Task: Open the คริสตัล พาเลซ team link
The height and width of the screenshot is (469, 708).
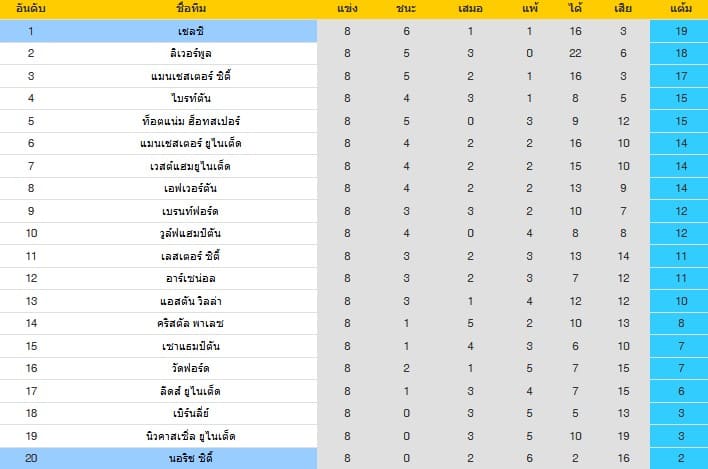Action: point(190,323)
